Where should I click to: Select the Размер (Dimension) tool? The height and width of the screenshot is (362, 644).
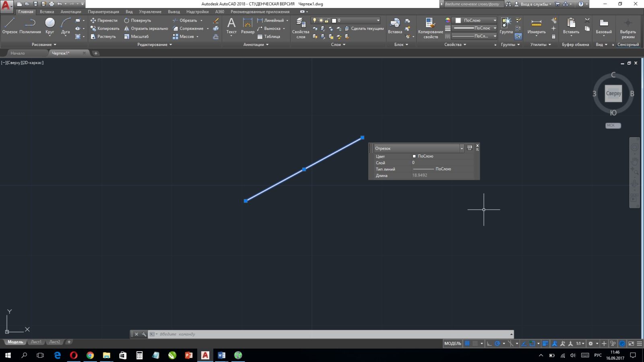(x=248, y=26)
